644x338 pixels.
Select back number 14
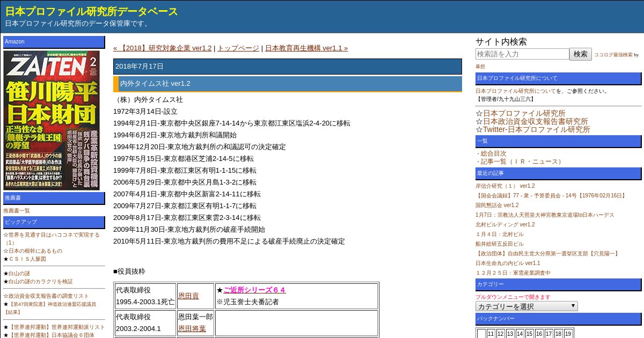coord(520,334)
